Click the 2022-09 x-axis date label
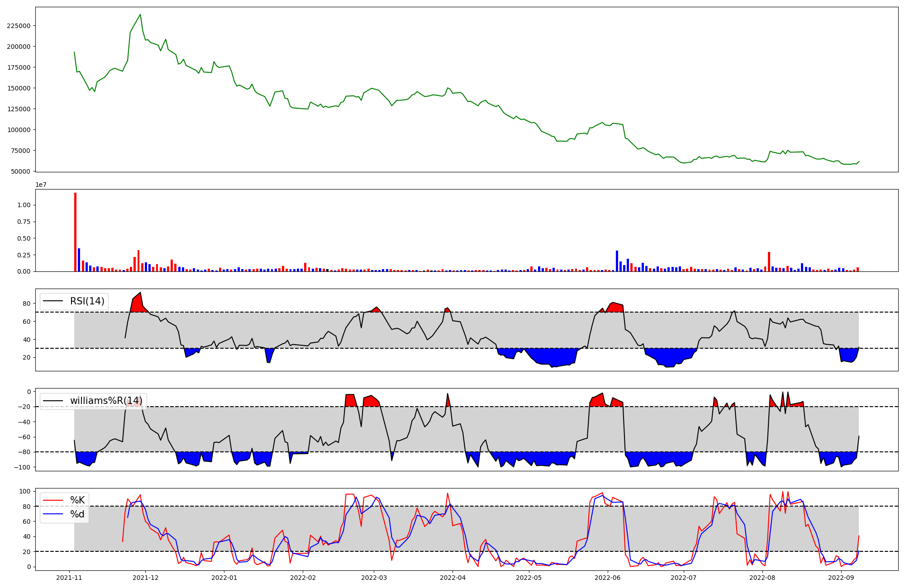 (841, 578)
